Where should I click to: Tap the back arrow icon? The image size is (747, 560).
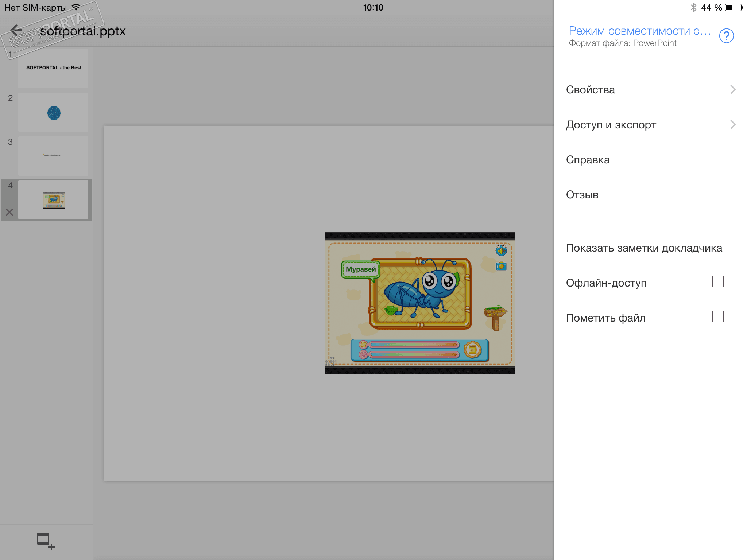16,31
